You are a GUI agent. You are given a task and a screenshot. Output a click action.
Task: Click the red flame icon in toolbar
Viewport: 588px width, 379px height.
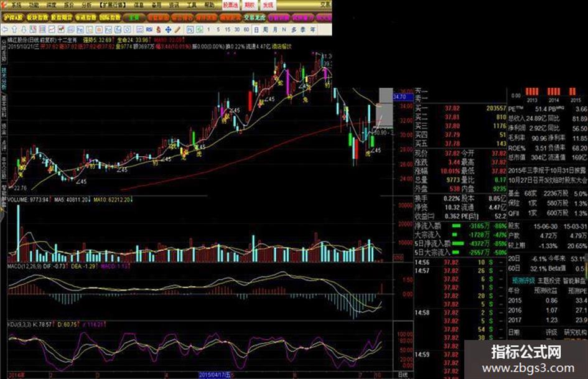tap(159, 29)
